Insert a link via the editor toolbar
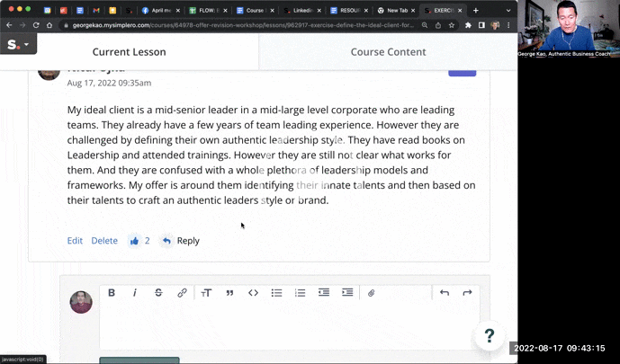The height and width of the screenshot is (364, 620). (x=182, y=293)
